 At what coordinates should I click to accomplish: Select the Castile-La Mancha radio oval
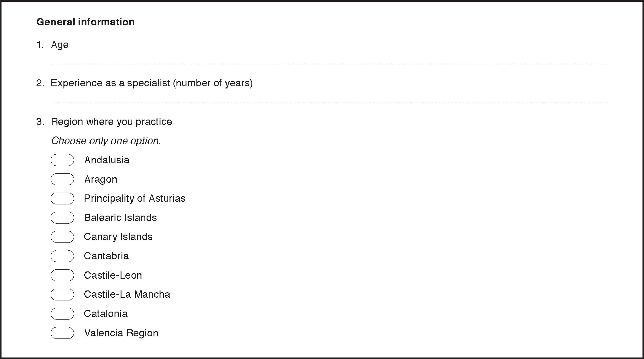coord(62,294)
